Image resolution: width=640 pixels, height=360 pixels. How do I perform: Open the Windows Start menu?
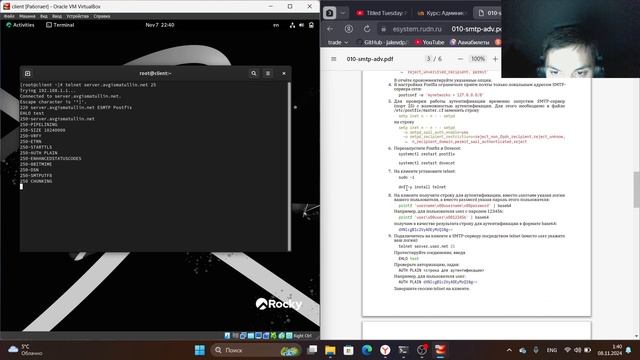pos(200,350)
